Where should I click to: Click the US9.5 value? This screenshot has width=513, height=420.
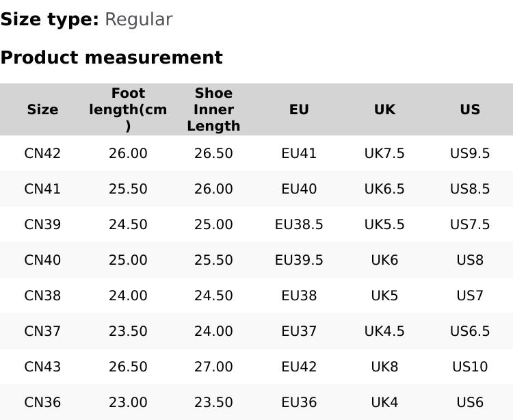(x=470, y=153)
